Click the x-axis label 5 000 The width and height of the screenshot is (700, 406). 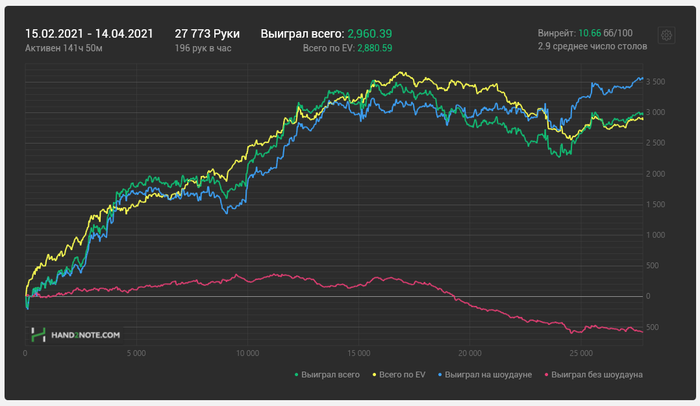[x=136, y=353]
